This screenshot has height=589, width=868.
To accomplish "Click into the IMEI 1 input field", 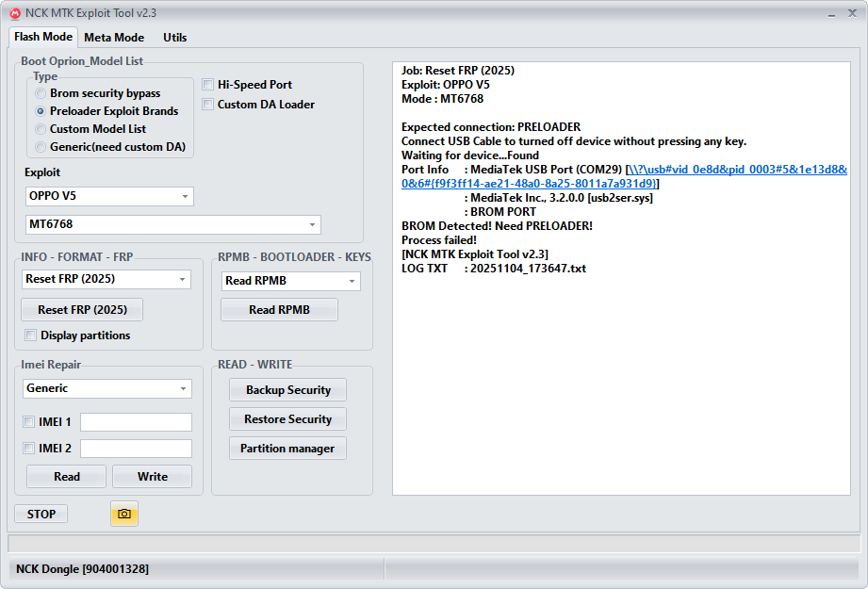I will [136, 422].
